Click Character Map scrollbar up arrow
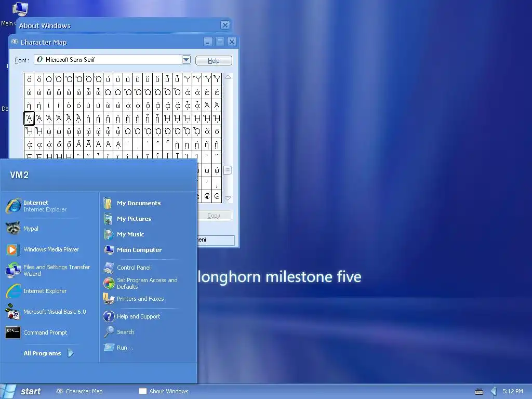Screen dimensions: 532x399 228,77
